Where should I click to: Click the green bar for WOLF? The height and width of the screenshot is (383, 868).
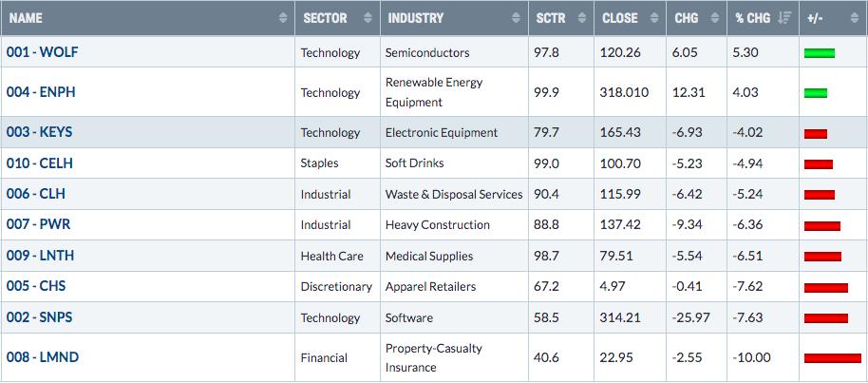click(820, 53)
